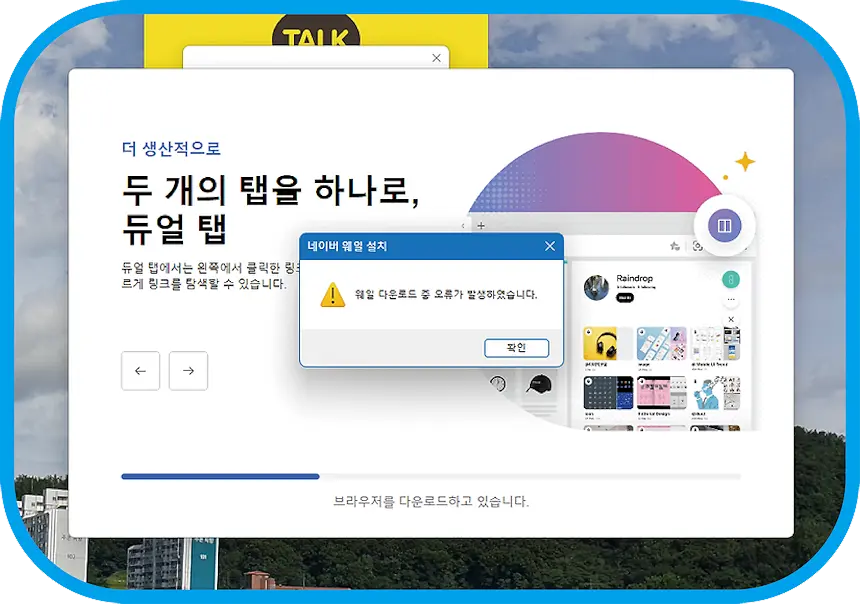Click the Raindrop name text
Screen dimensions: 860x604
635,278
